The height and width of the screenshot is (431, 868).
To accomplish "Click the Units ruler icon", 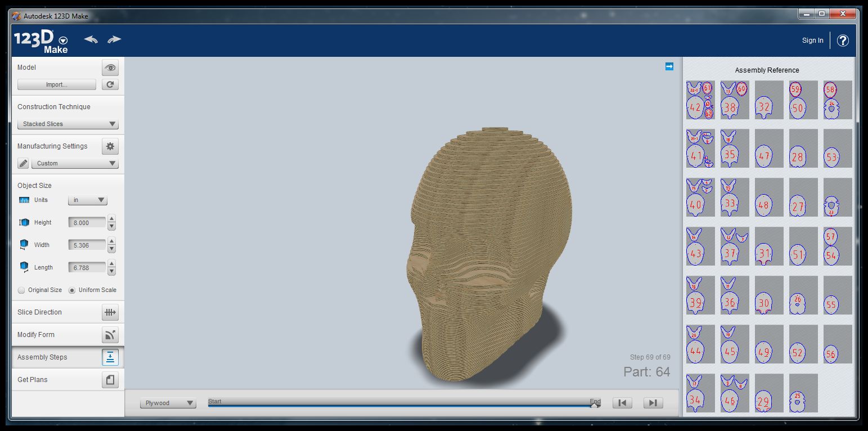I will tap(24, 200).
